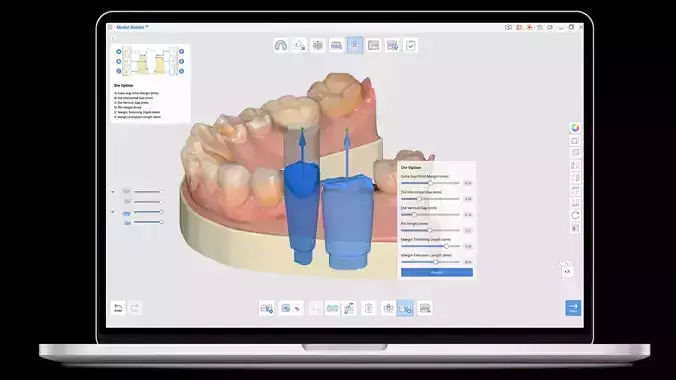Click the Die Horizontal Gap slider
Image resolution: width=676 pixels, height=380 pixels.
430,199
